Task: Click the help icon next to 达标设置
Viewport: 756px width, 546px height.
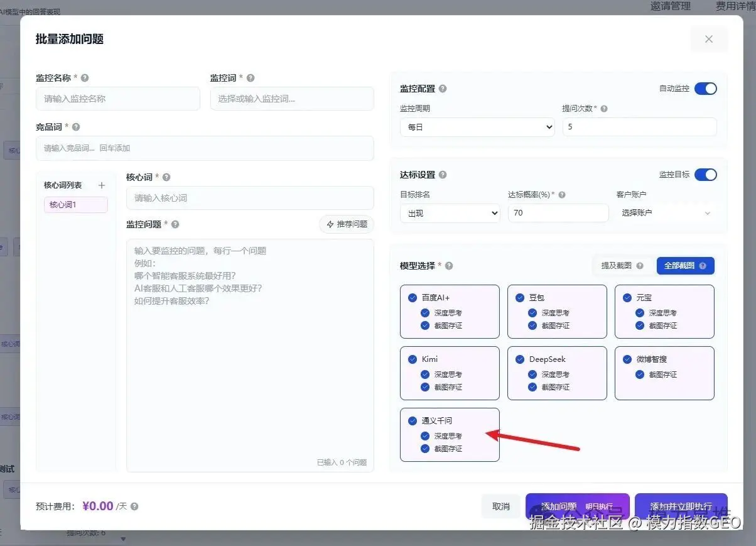Action: tap(443, 175)
